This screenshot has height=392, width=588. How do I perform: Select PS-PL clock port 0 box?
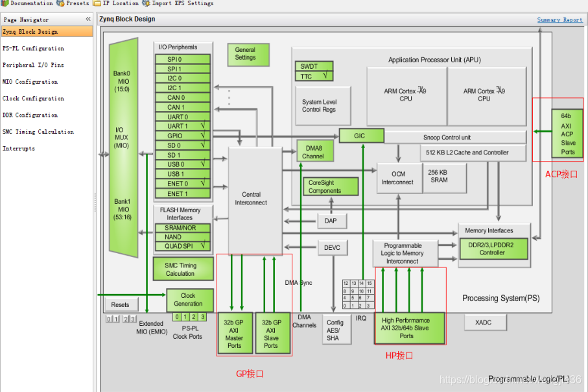(x=176, y=316)
